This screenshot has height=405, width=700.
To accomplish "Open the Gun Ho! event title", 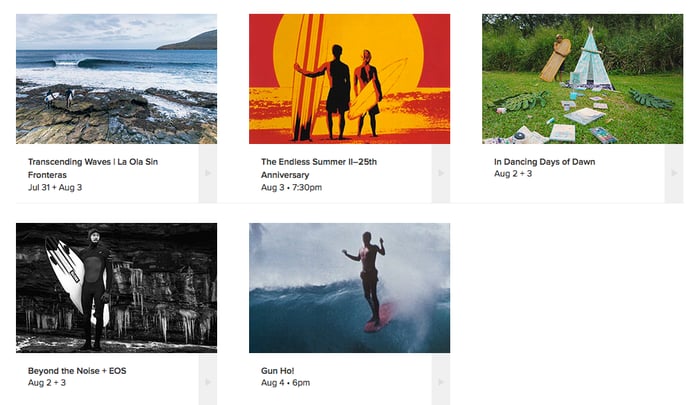I will (x=280, y=370).
